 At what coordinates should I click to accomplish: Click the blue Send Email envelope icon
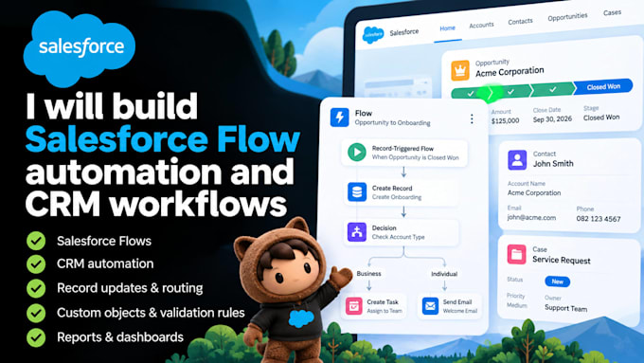[430, 306]
